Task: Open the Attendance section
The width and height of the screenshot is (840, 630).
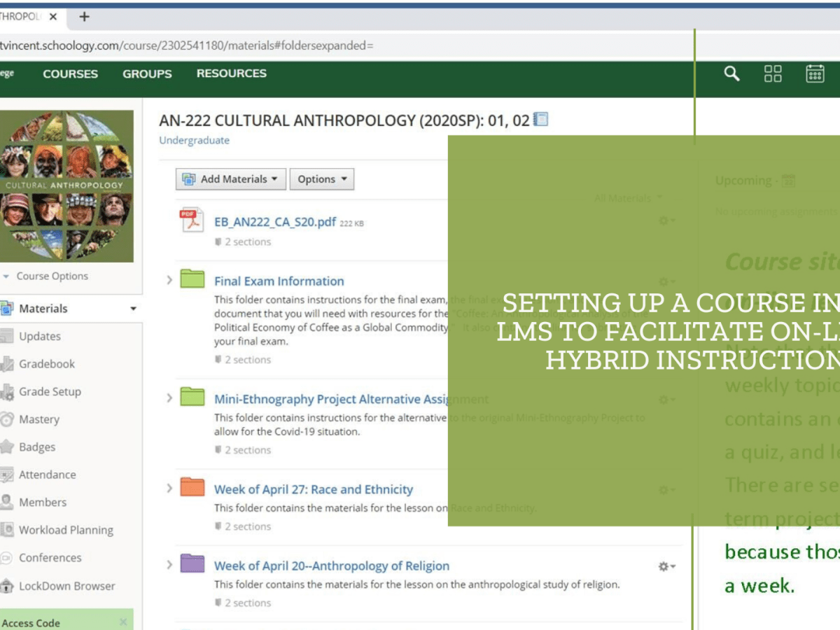Action: pyautogui.click(x=48, y=475)
